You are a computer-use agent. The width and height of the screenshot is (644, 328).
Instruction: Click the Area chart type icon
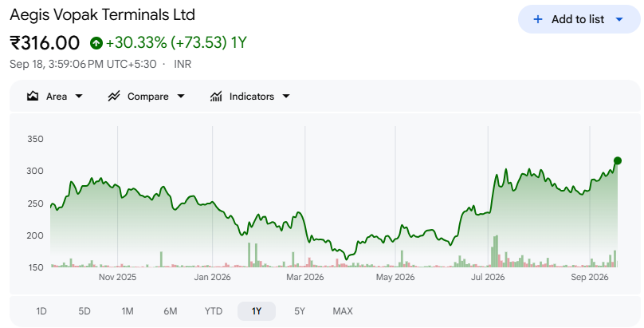(x=33, y=97)
